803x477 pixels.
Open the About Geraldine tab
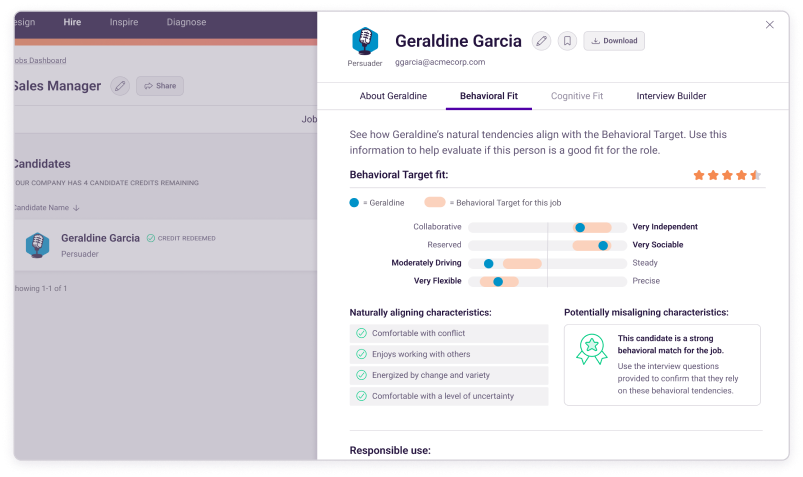[393, 96]
